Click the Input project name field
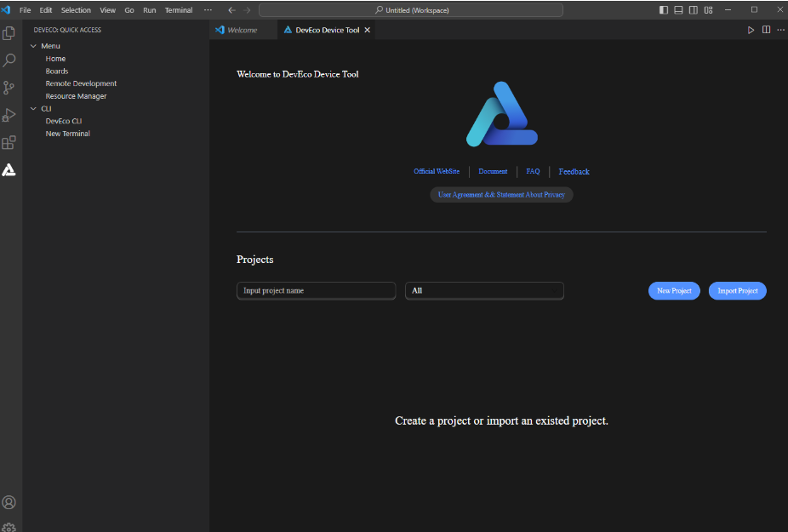This screenshot has width=788, height=532. pyautogui.click(x=316, y=290)
